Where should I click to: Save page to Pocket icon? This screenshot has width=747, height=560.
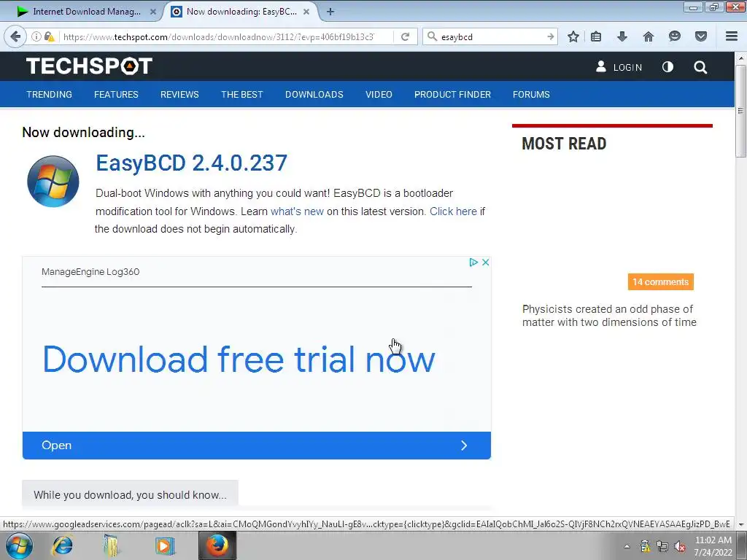701,36
